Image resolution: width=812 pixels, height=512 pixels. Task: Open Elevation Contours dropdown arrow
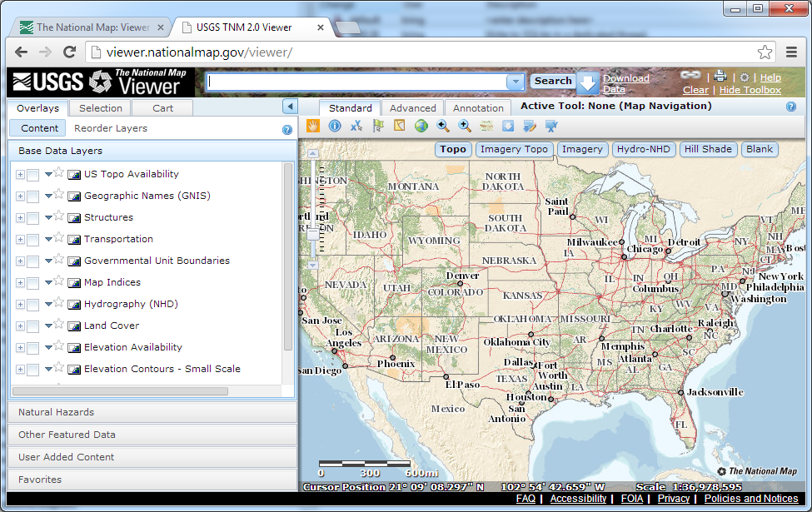(x=48, y=369)
